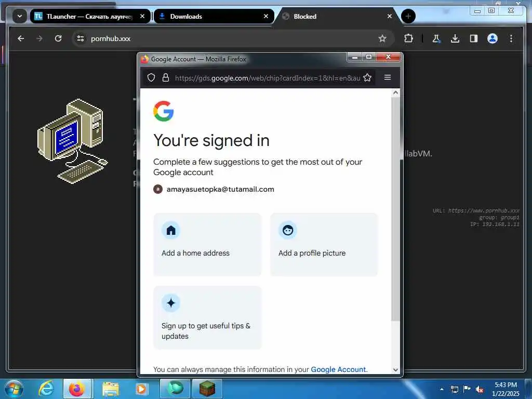Viewport: 532px width, 399px height.
Task: Switch to the TLauncher tab
Action: tap(90, 16)
